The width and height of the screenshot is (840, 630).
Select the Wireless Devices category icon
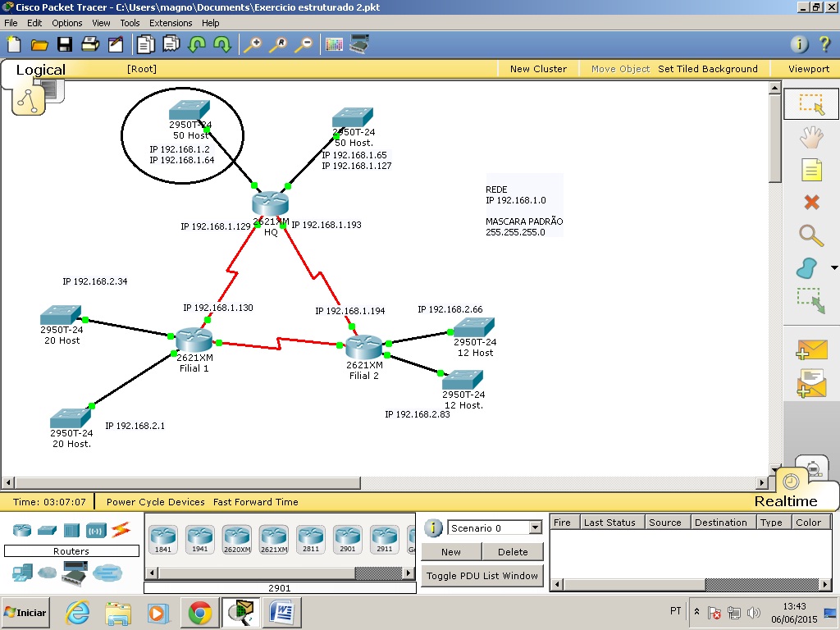point(96,531)
